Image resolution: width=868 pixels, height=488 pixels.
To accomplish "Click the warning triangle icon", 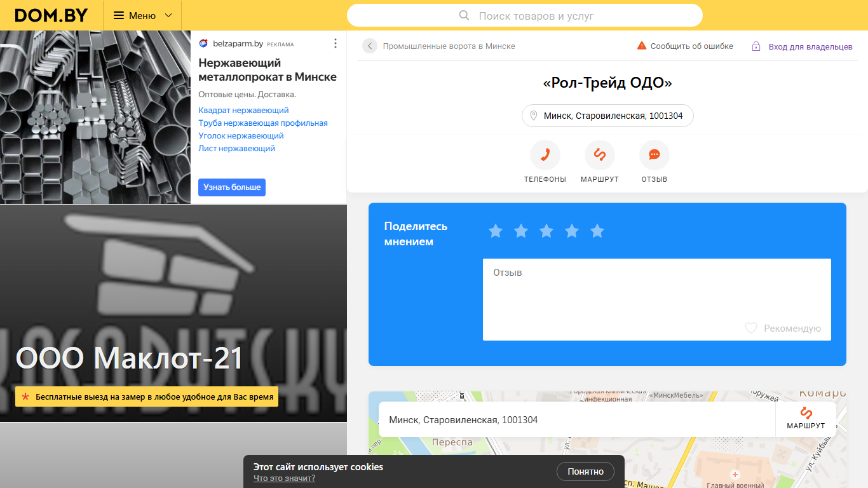I will [642, 46].
